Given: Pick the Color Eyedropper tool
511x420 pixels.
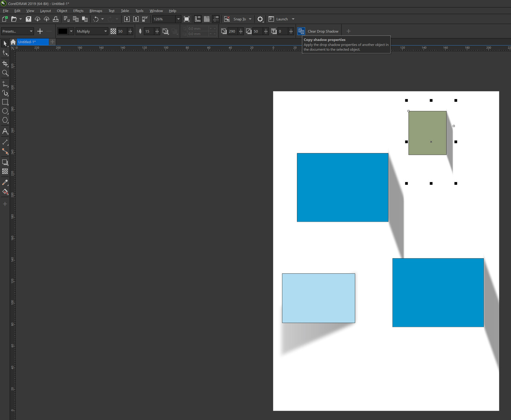Looking at the screenshot, I should (5, 183).
